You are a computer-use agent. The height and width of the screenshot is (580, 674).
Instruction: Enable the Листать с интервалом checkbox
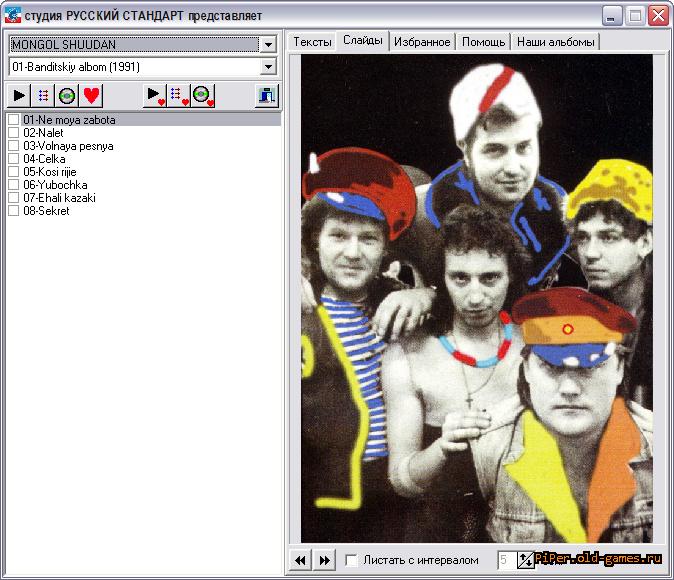click(351, 560)
